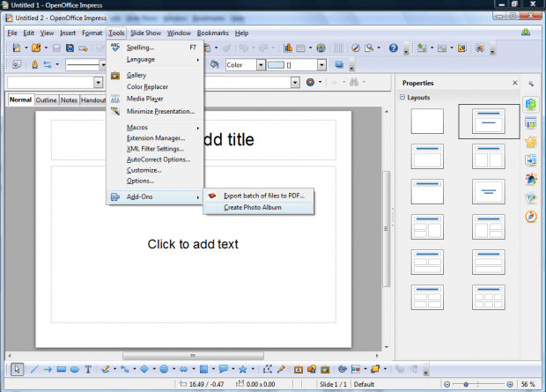Open the Slide Show menu

(145, 33)
